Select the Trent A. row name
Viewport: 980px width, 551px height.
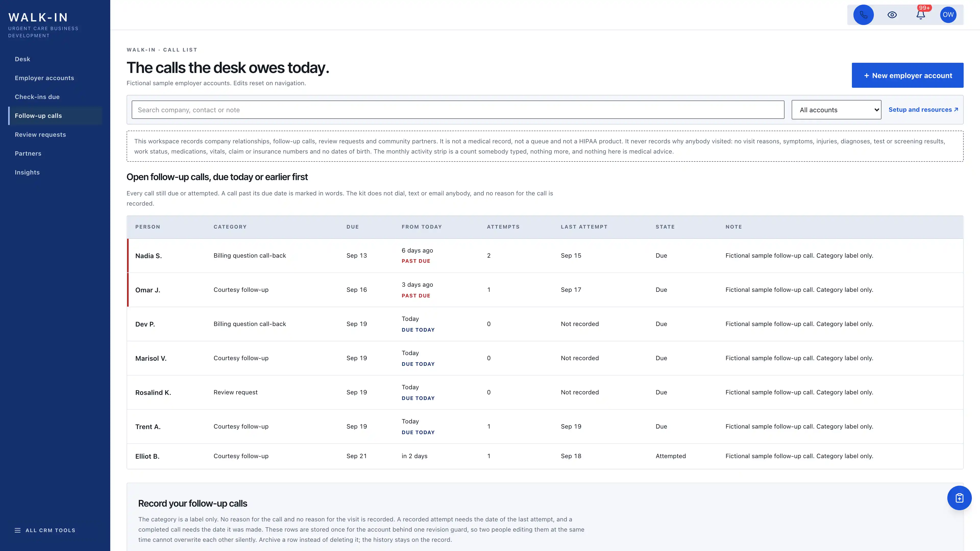click(148, 427)
